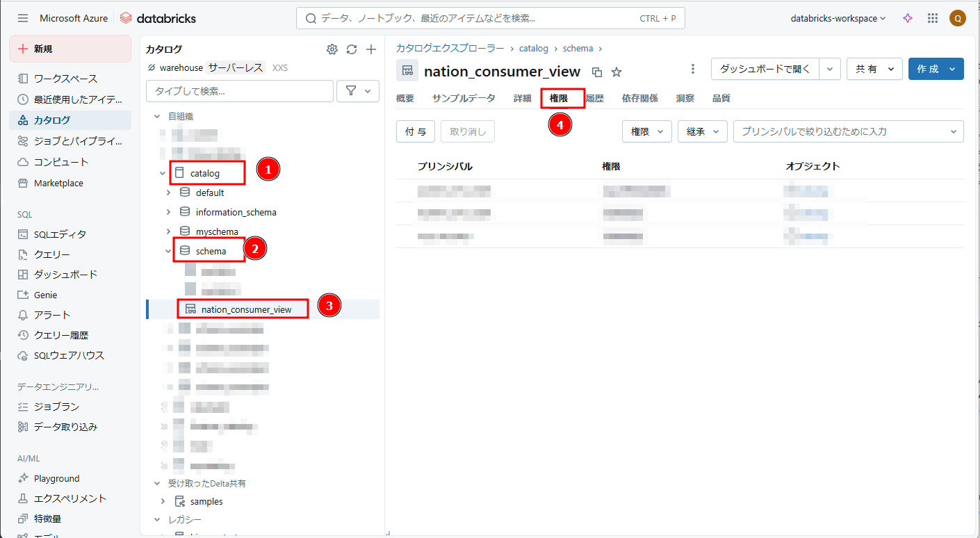The width and height of the screenshot is (980, 538).
Task: Collapse the schema tree node
Action: [168, 251]
